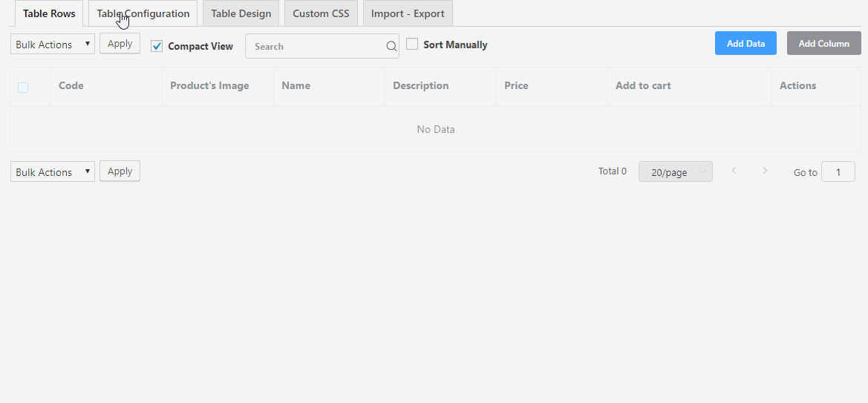Expand the 20/page size selector
Viewport: 868px width, 403px height.
coord(675,172)
